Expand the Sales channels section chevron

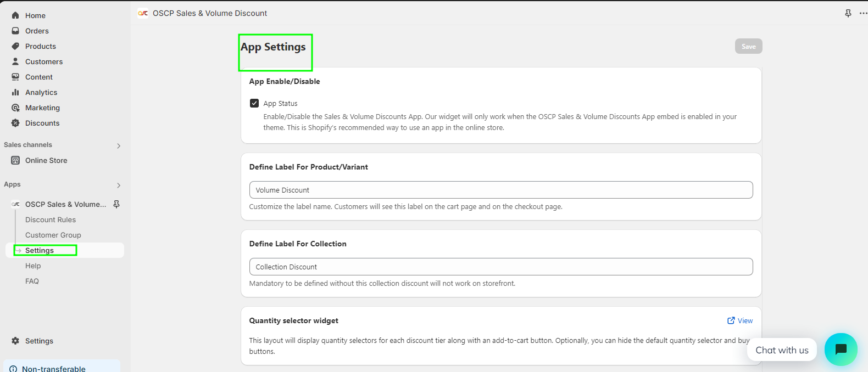[x=119, y=145]
